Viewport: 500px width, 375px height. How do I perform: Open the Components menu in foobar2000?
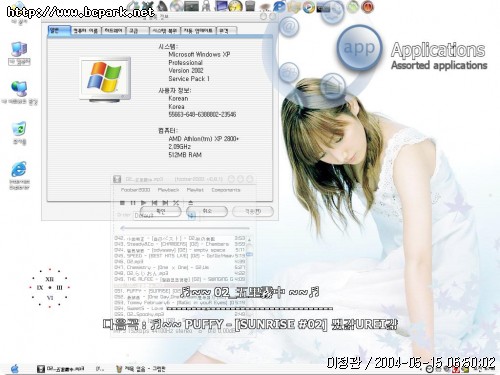click(x=226, y=190)
